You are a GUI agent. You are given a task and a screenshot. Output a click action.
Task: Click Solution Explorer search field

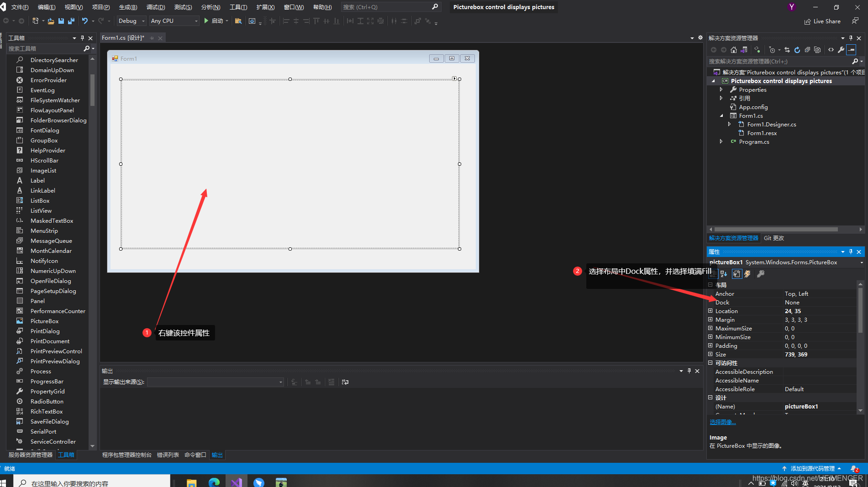(780, 61)
